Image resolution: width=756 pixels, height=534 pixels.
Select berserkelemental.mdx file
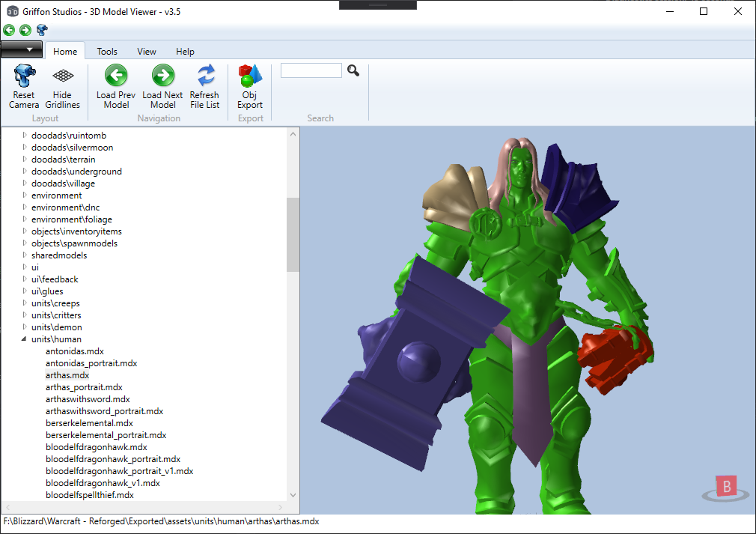point(90,423)
